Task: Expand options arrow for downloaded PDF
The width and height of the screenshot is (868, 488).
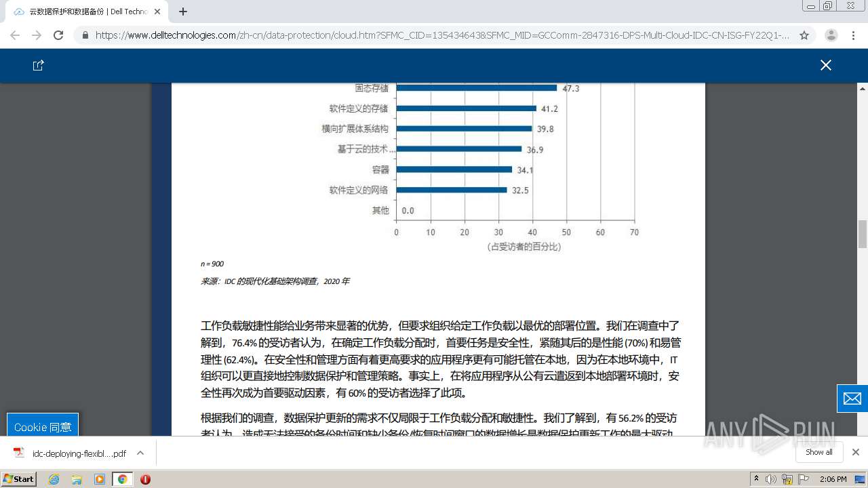Action: [x=140, y=453]
